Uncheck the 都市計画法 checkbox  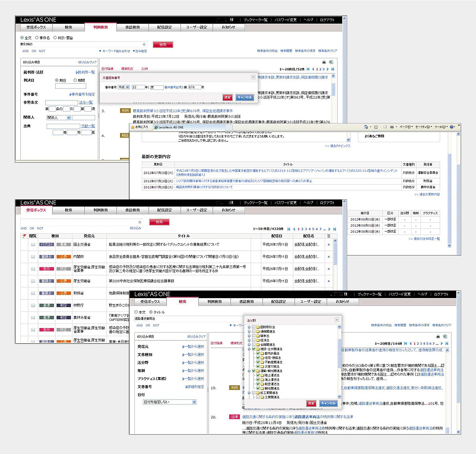[x=258, y=353]
